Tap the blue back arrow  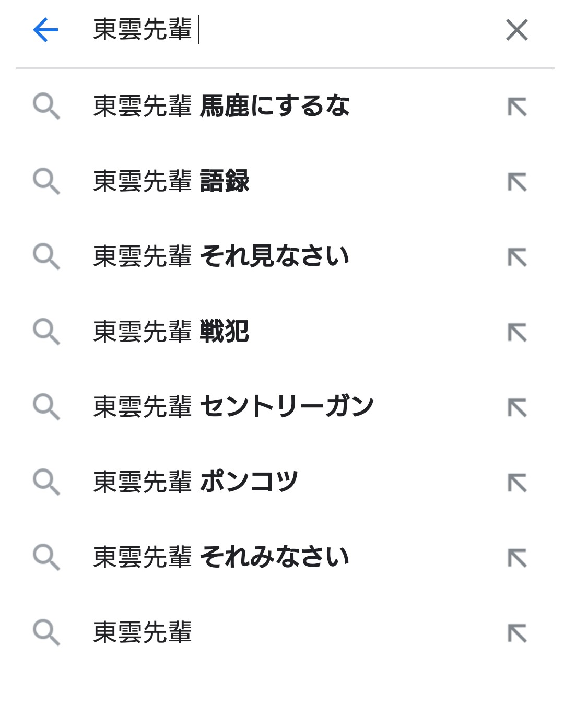click(45, 30)
